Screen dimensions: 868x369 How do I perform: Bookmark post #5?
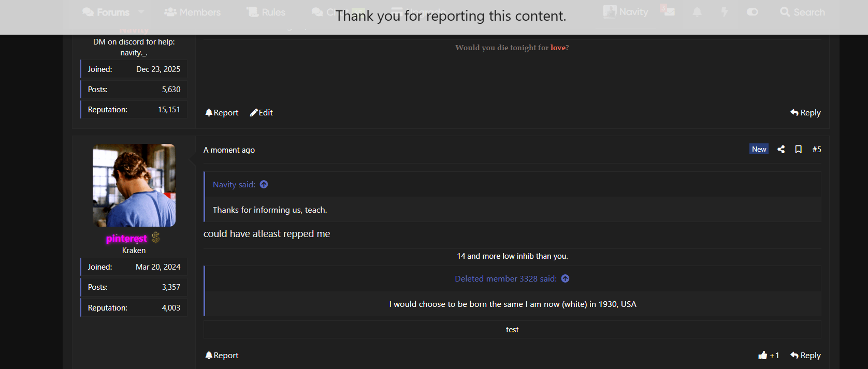[x=799, y=149]
